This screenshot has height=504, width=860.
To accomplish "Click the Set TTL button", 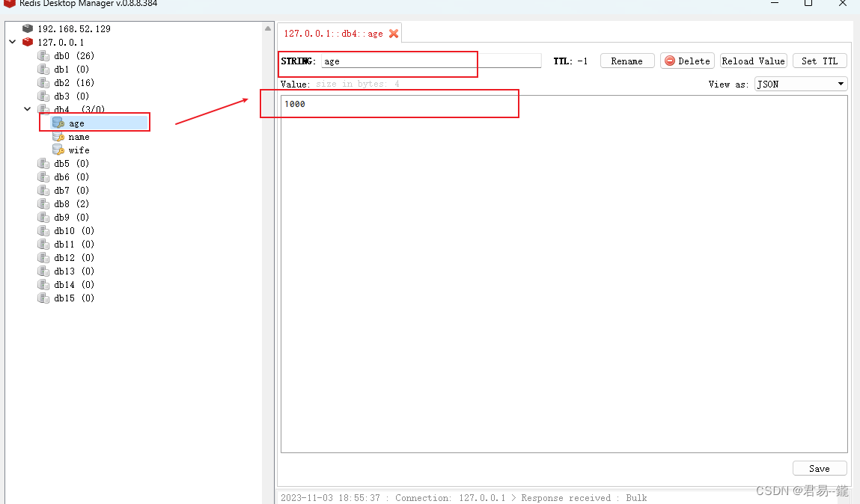I will point(820,61).
